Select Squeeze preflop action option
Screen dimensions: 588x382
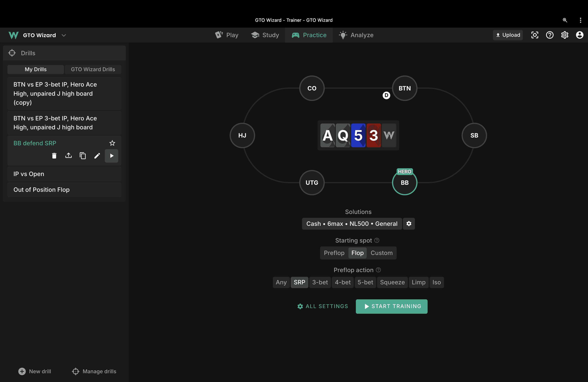392,282
